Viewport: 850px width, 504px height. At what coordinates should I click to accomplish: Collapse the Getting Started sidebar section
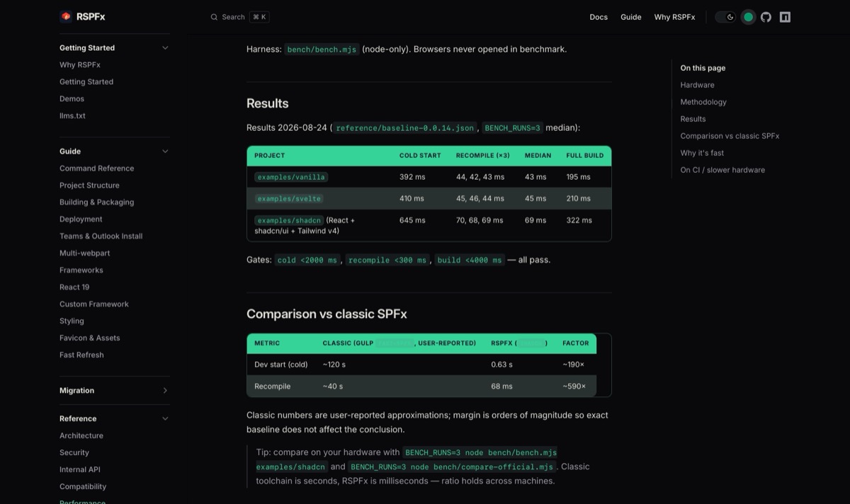165,48
